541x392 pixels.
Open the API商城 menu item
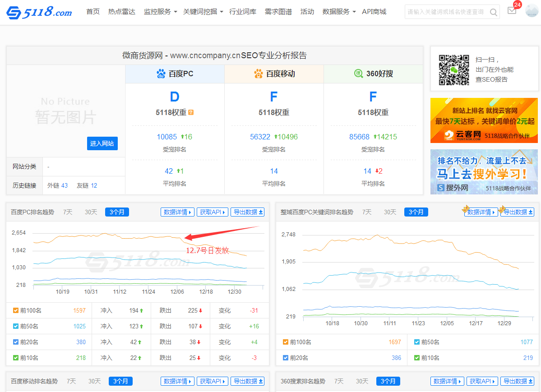374,12
